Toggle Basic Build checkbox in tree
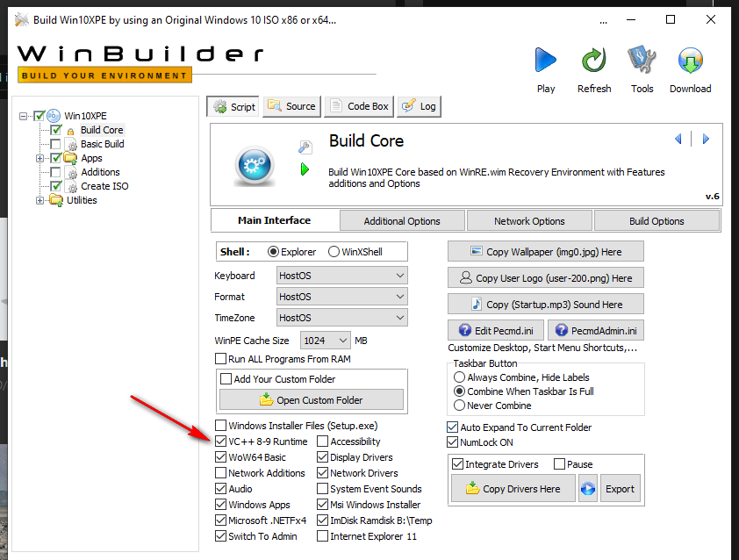This screenshot has height=560, width=739. pos(55,144)
